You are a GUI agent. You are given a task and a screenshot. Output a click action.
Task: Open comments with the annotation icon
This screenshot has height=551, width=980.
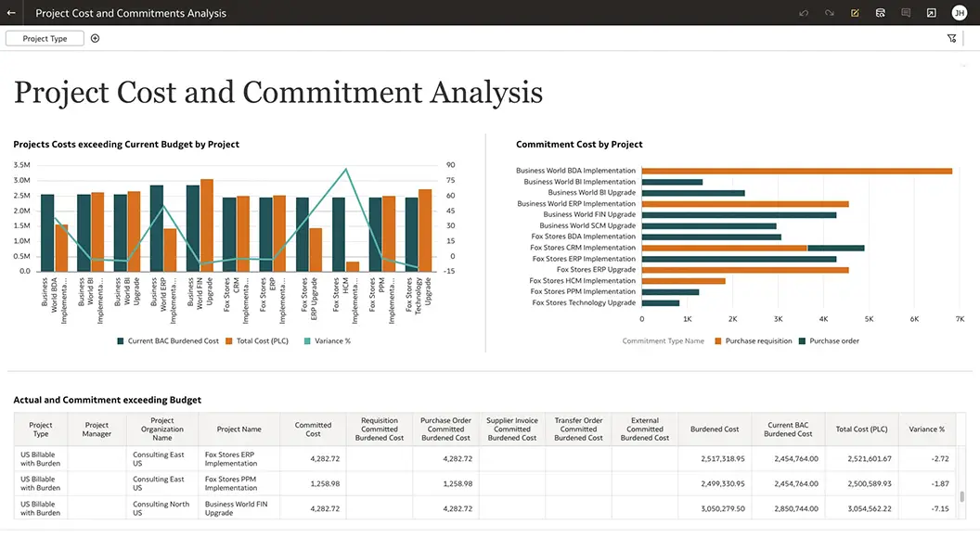coord(905,13)
